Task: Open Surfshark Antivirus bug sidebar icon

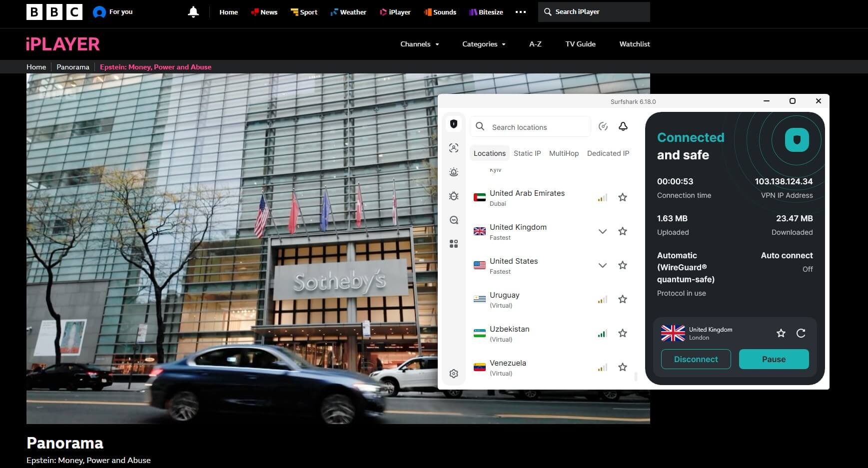Action: [454, 196]
